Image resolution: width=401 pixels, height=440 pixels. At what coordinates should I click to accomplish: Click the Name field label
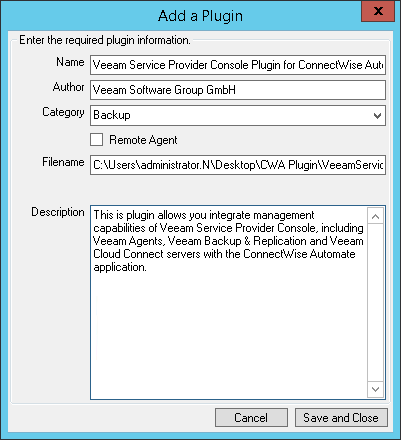pos(70,62)
